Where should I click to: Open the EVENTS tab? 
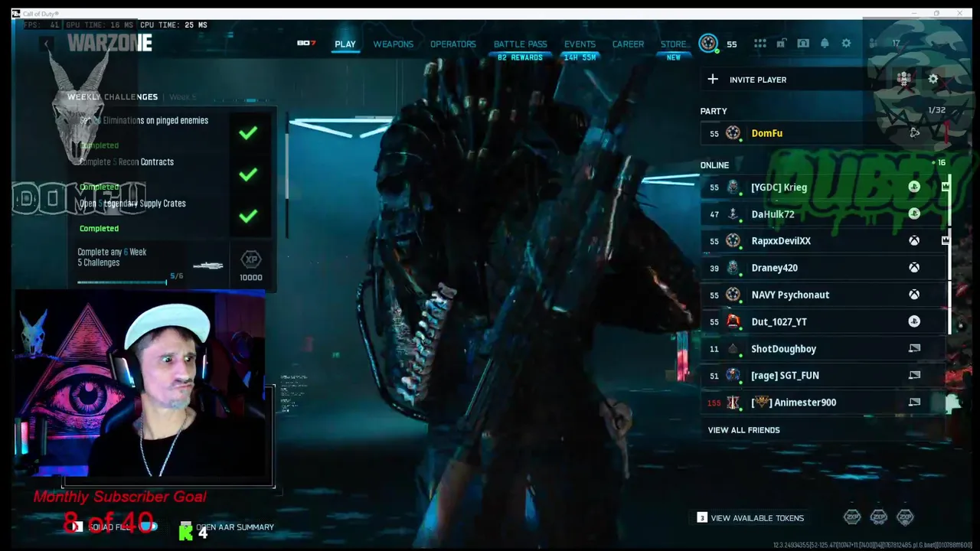580,44
